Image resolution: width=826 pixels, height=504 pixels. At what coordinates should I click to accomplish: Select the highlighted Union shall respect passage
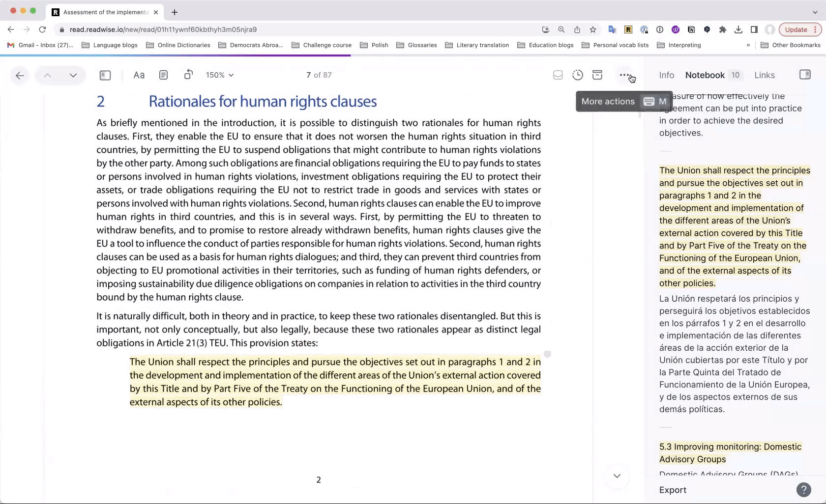point(335,382)
